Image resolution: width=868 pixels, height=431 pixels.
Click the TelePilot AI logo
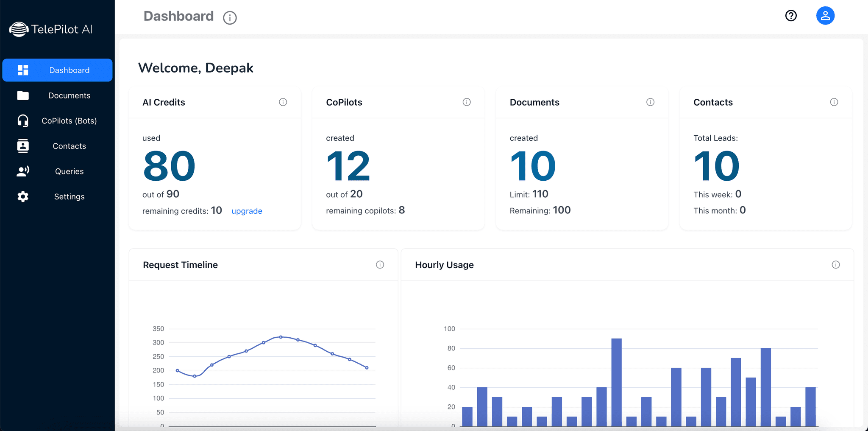point(51,29)
